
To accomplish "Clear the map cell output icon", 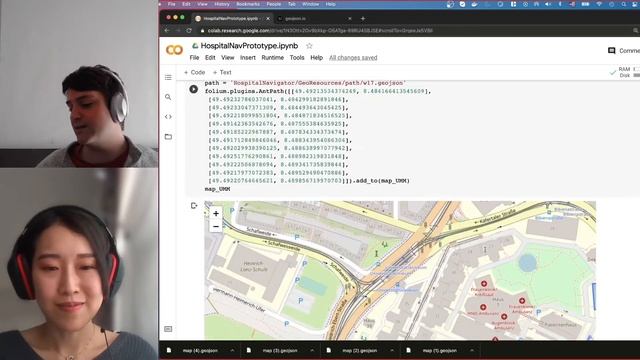I will [x=194, y=205].
